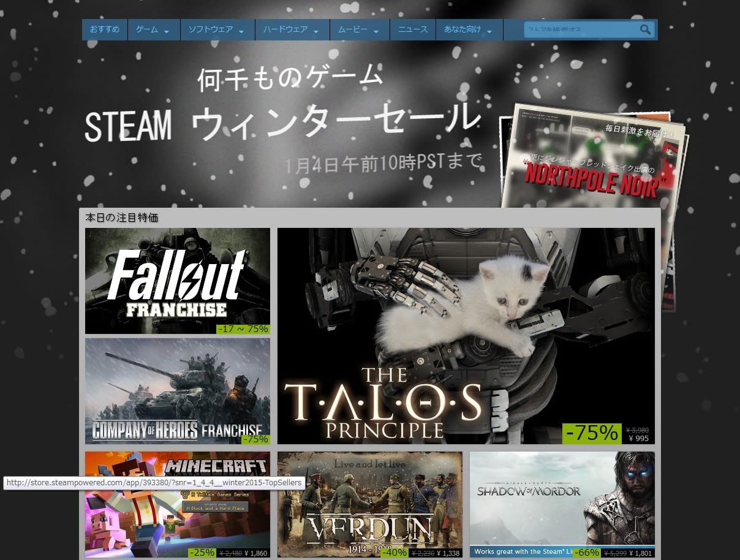Image resolution: width=740 pixels, height=560 pixels.
Task: Open the Company of Heroes Franchise card
Action: pos(178,392)
